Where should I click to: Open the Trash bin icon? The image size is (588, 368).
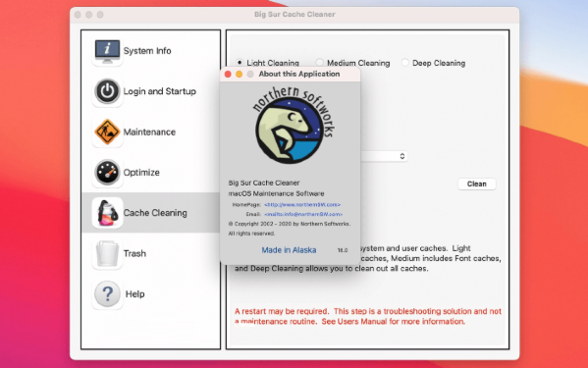pyautogui.click(x=107, y=254)
